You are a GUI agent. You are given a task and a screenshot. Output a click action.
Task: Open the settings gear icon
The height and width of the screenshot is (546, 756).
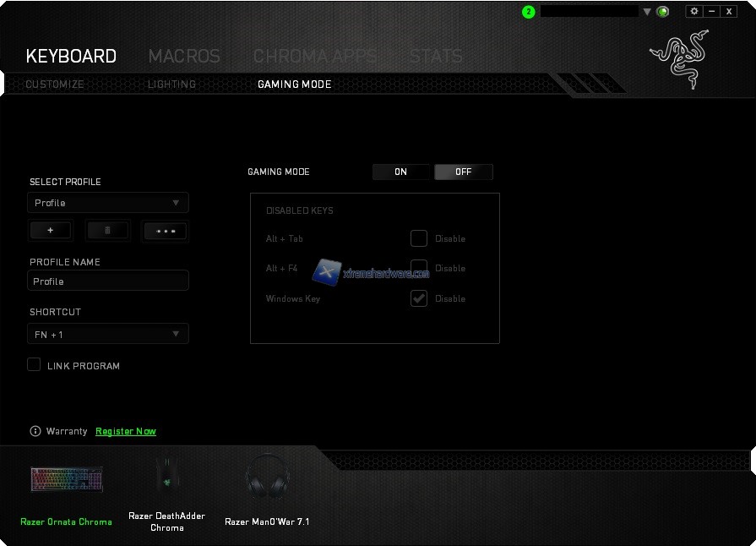(694, 11)
